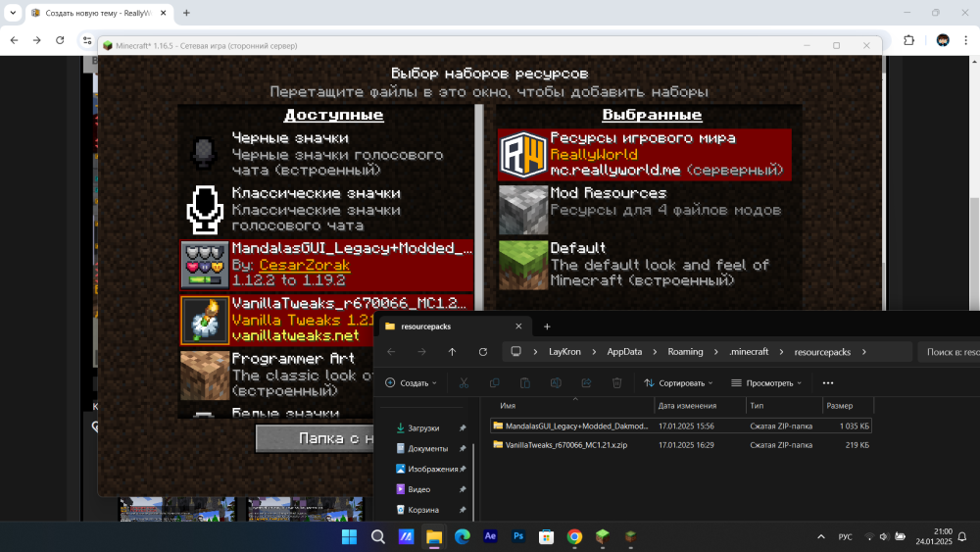Viewport: 980px width, 552px height.
Task: Open the Просмотреть dropdown in Explorer
Action: pyautogui.click(x=766, y=382)
